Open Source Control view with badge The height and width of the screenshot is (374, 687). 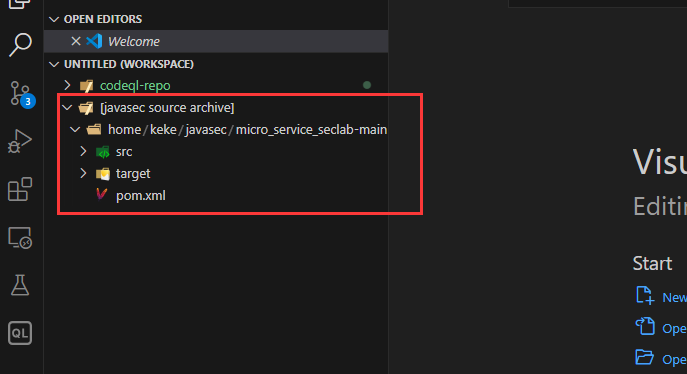[x=22, y=94]
